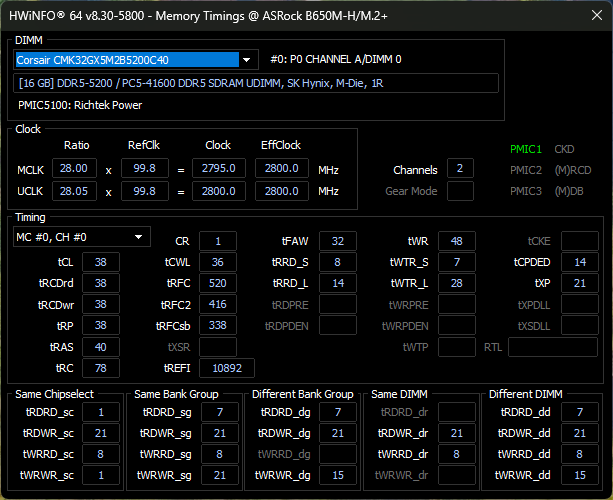
Task: Click the tRCDwr value field
Action: [100, 304]
